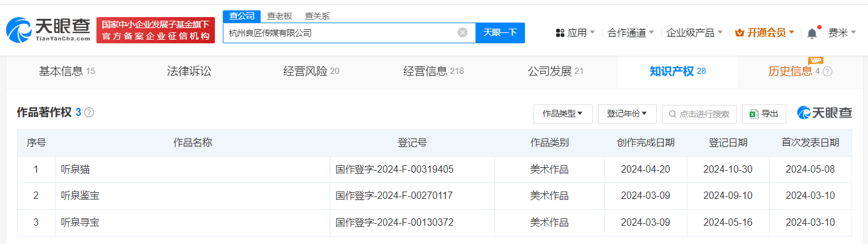Click the 首次发表日期 column header
The width and height of the screenshot is (868, 244).
pos(810,143)
